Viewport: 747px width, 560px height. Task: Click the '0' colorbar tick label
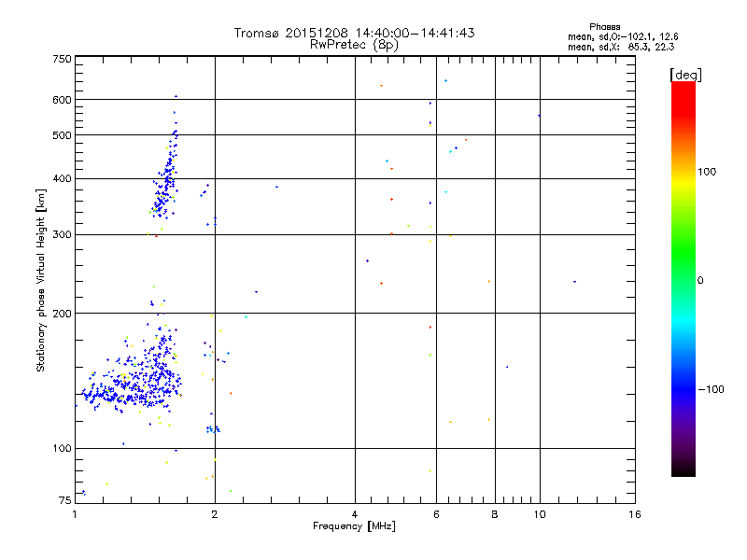(700, 281)
